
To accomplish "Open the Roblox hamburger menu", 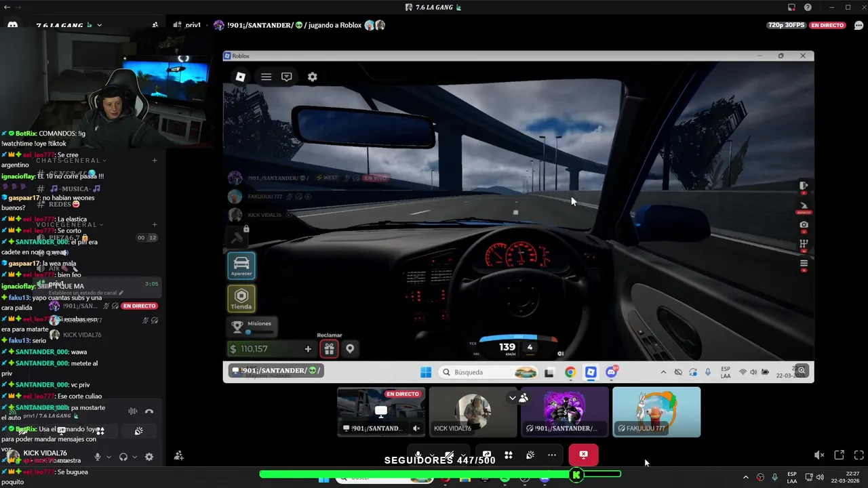I will click(x=266, y=77).
